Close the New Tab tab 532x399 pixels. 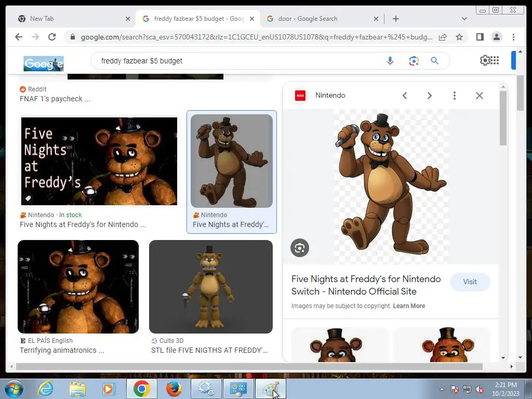click(128, 19)
